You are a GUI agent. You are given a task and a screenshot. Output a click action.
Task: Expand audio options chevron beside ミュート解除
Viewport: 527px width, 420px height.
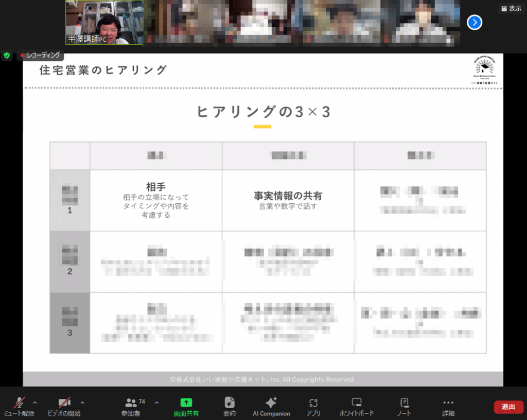tap(35, 402)
